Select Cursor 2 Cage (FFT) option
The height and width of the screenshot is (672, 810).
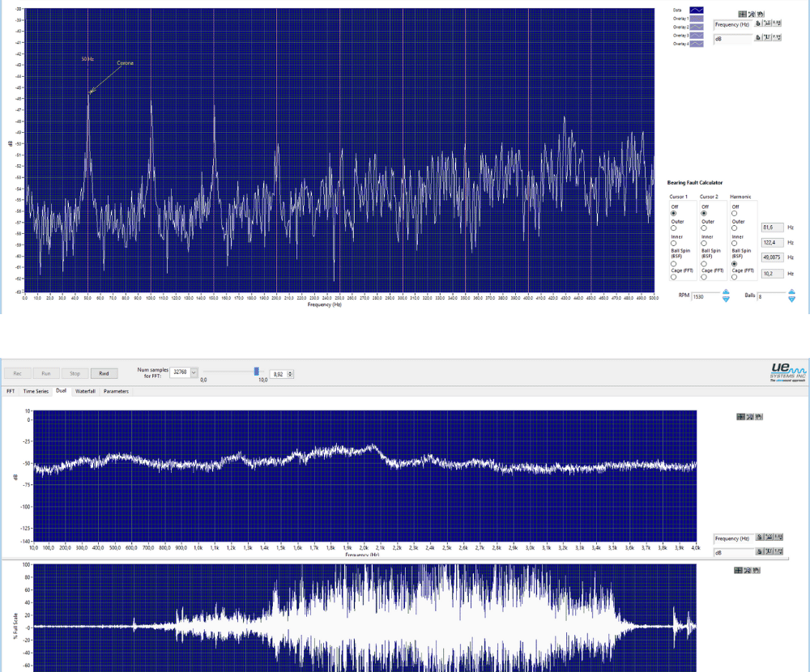704,277
